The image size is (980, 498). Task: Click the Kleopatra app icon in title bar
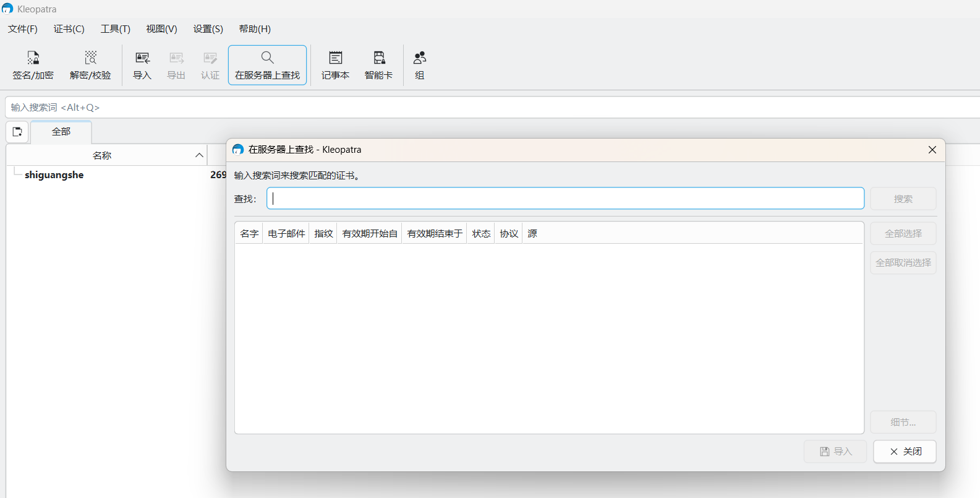(7, 9)
